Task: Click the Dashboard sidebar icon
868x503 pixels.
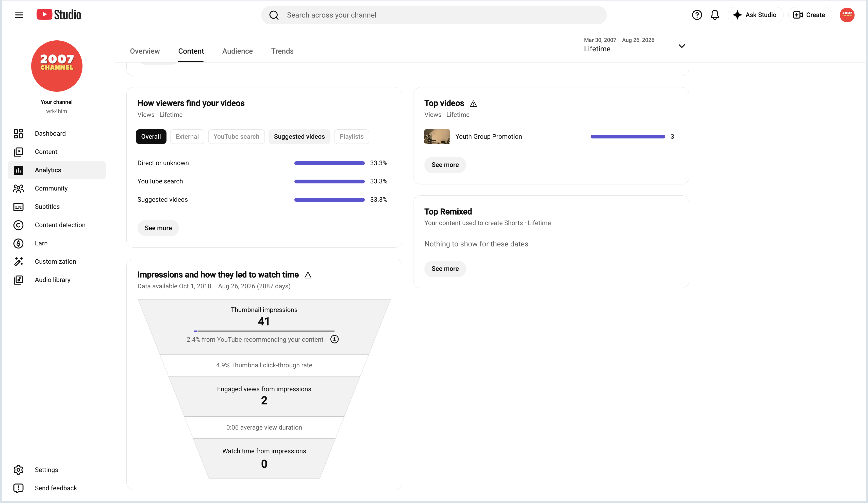Action: click(x=18, y=133)
